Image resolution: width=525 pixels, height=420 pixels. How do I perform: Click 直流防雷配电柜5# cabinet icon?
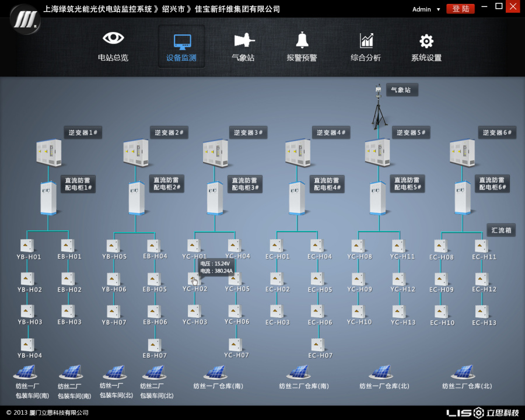tap(377, 198)
